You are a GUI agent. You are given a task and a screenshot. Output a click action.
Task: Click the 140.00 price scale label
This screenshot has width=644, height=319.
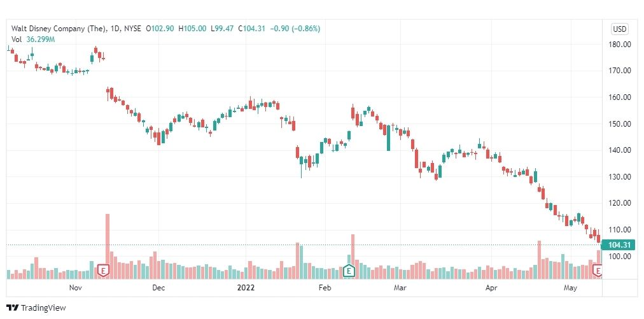point(619,150)
